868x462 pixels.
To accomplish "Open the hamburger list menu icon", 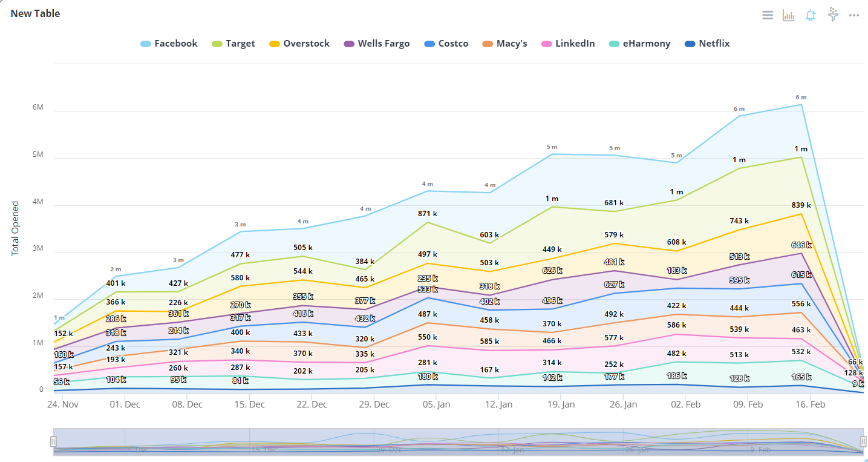I will pyautogui.click(x=768, y=15).
